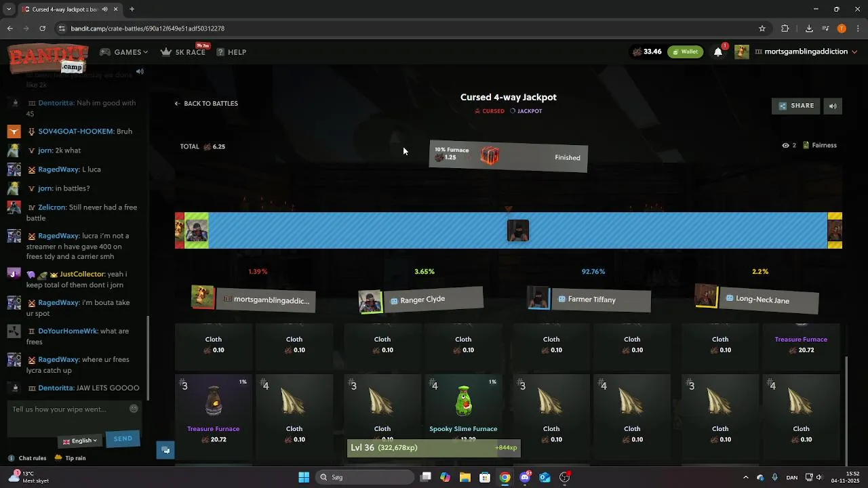This screenshot has width=868, height=488.
Task: Click the green jackpot bar segment
Action: click(197, 230)
